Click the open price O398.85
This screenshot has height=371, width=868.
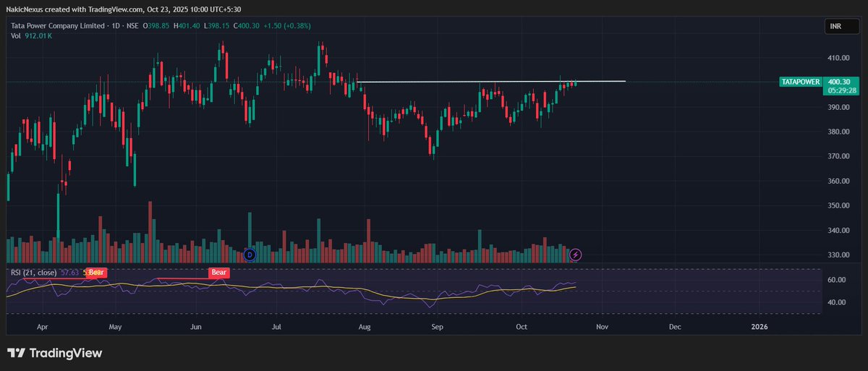point(158,25)
